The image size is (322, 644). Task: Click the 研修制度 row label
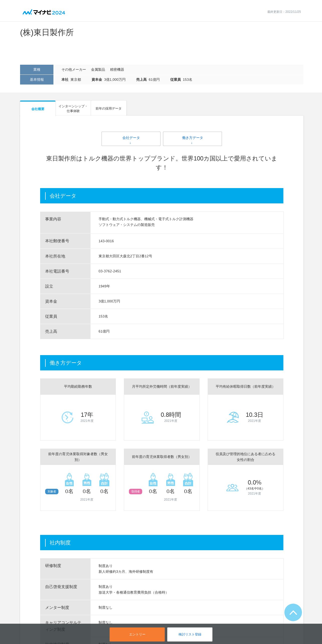[65, 569]
